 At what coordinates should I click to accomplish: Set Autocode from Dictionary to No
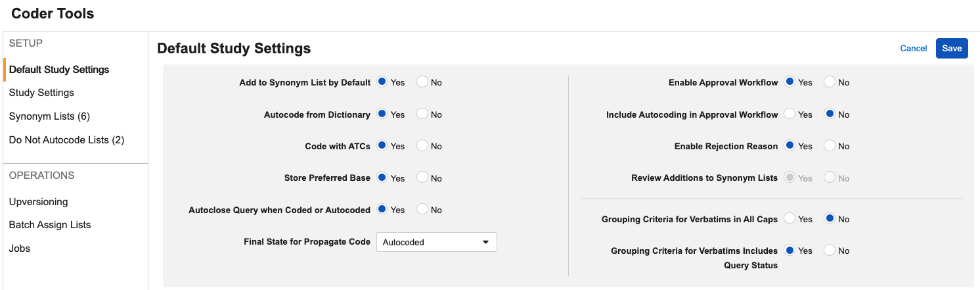422,114
